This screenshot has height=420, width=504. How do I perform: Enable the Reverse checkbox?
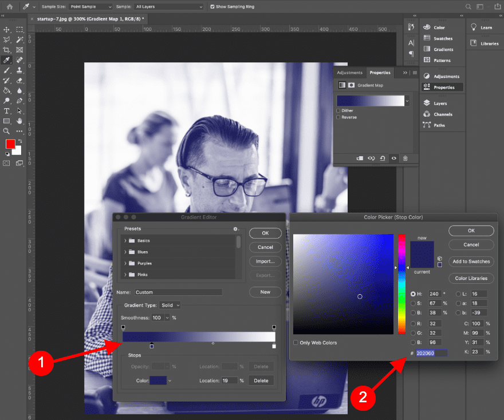coord(338,117)
